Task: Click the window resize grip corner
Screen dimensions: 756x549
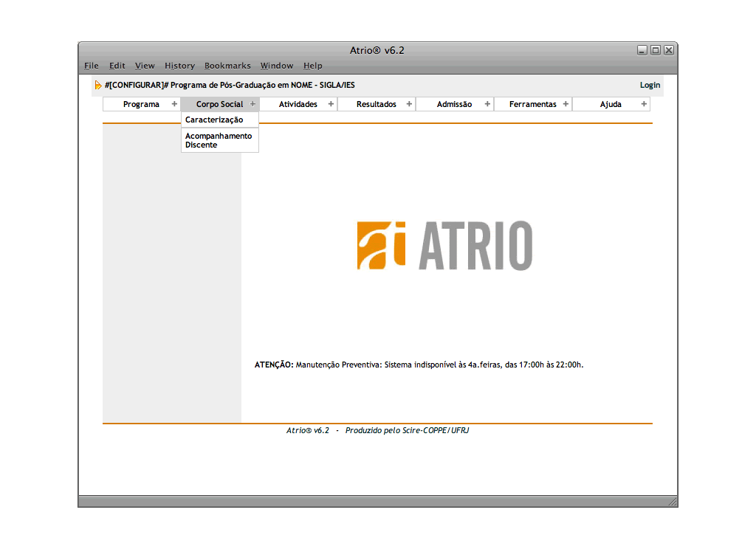Action: click(672, 502)
